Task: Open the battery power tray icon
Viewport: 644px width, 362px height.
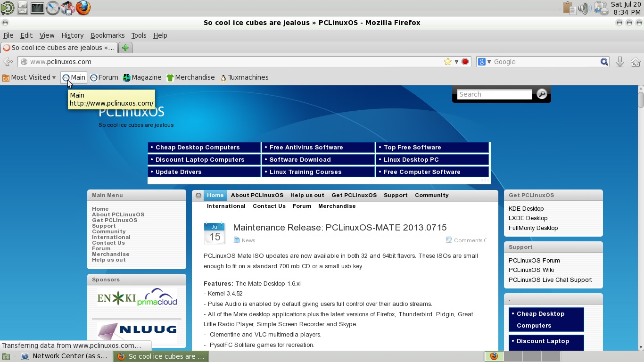Action: (601, 8)
